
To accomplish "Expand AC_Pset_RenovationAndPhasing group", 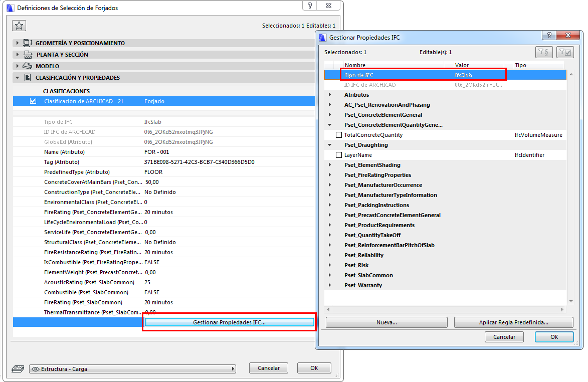I will [x=330, y=105].
